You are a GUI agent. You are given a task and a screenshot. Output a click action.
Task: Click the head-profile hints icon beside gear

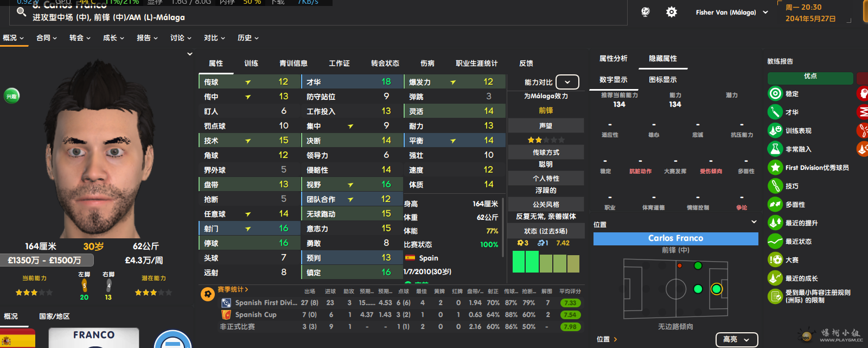tap(646, 12)
